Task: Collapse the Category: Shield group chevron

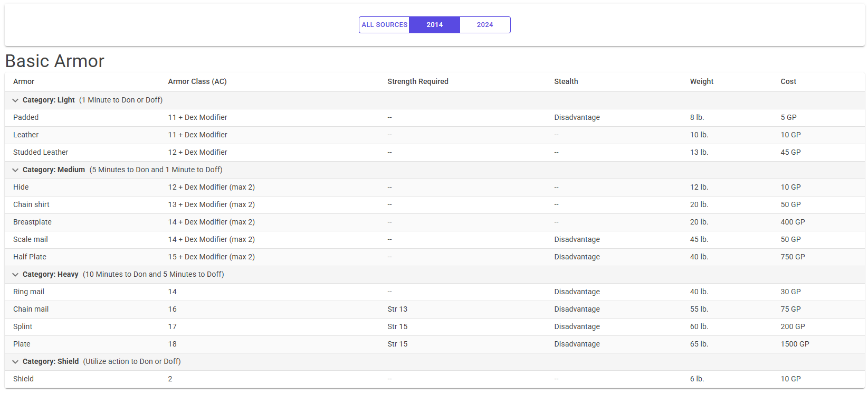Action: 15,362
